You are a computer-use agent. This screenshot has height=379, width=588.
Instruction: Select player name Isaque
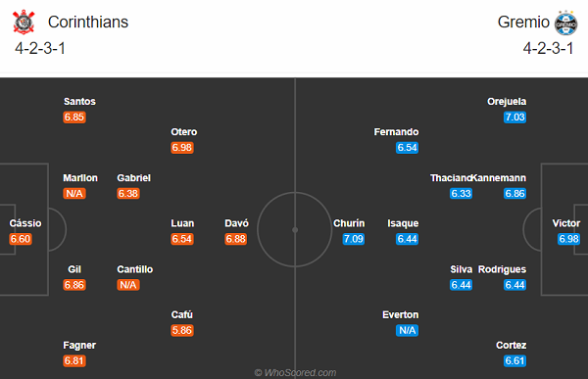(x=403, y=223)
